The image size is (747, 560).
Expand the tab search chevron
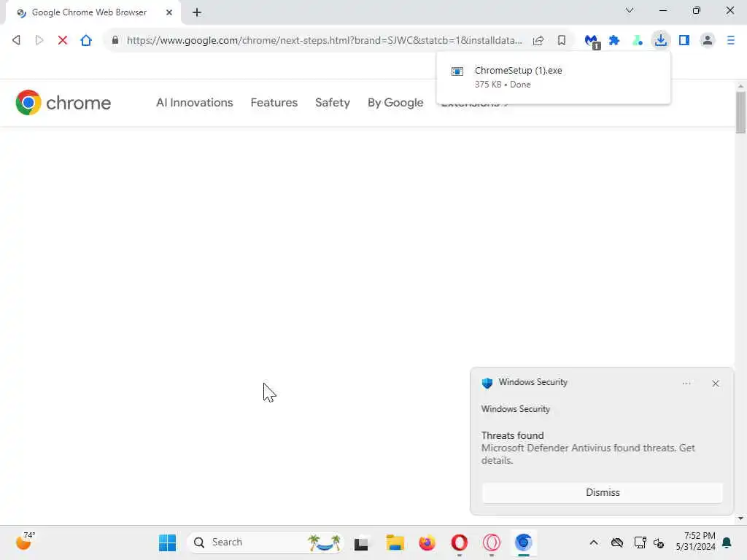[x=630, y=10]
